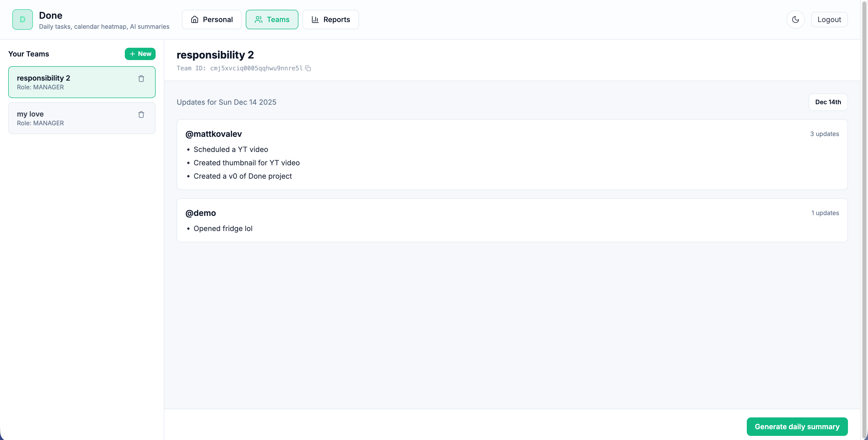Click the home icon beside Personal

195,20
